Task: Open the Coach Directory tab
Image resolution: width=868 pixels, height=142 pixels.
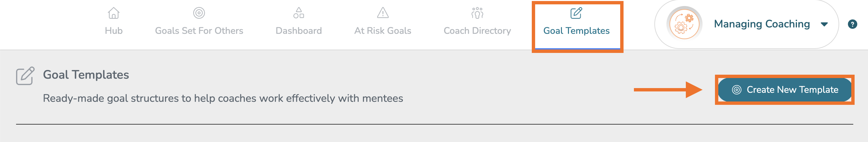Action: [477, 31]
